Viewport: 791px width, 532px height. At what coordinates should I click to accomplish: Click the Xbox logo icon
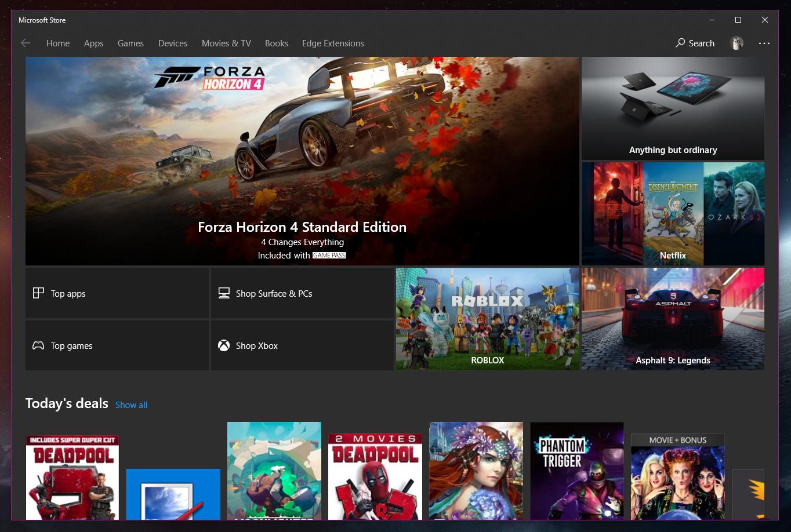[224, 345]
